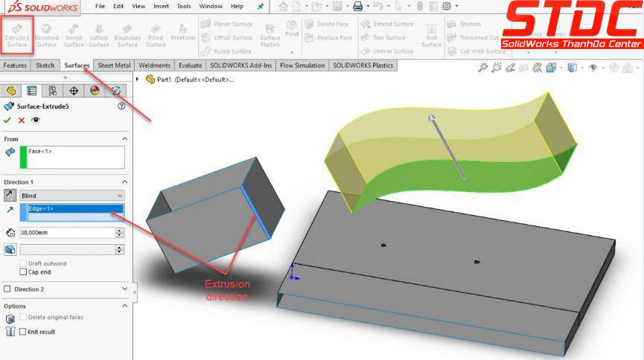The image size is (644, 360).
Task: Click the Reverse Direction arrow button
Action: [10, 195]
